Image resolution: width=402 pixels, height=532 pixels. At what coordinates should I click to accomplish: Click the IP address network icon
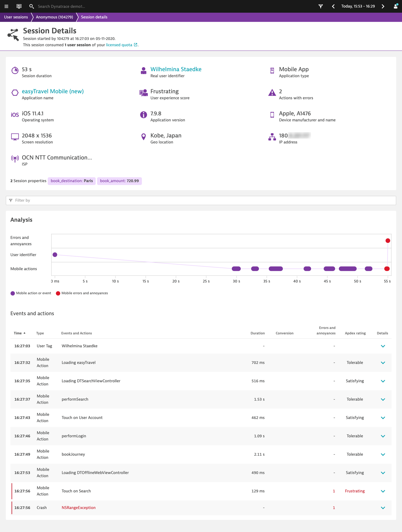(272, 137)
